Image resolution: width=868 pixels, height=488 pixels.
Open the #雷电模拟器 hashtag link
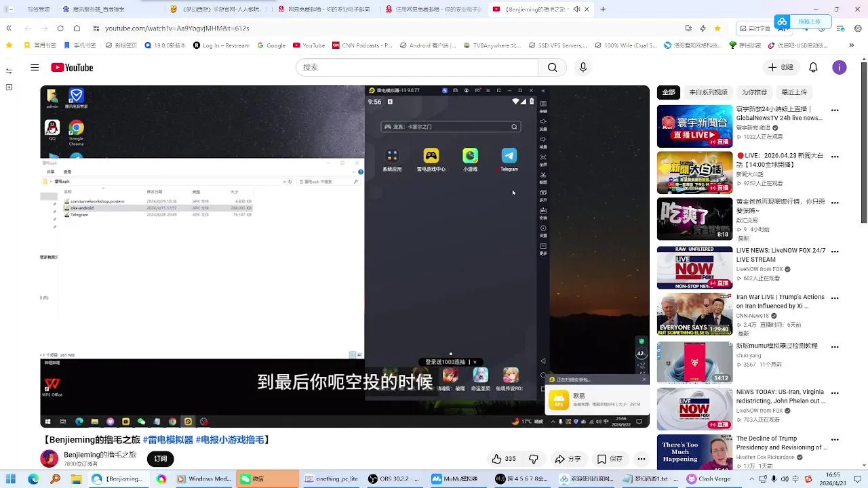(x=167, y=440)
